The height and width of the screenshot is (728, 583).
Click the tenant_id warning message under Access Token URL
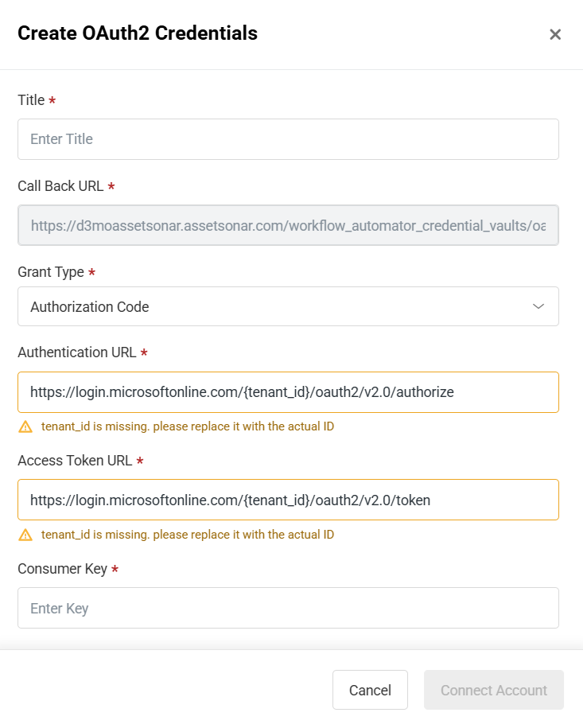(x=187, y=535)
